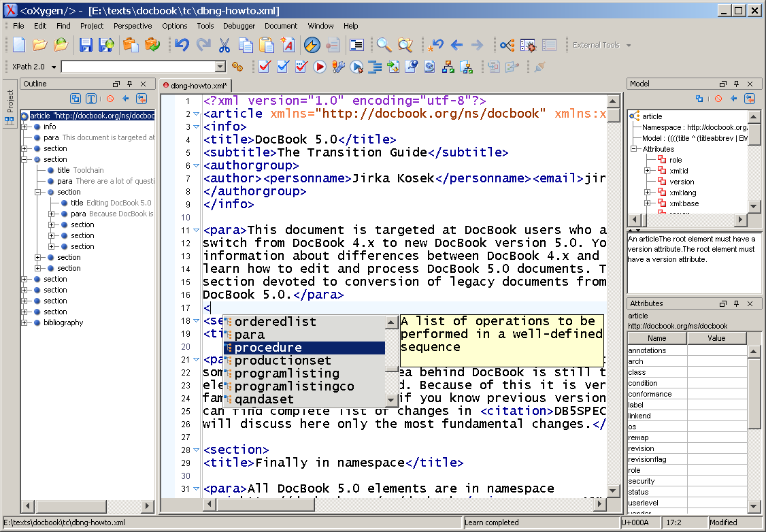This screenshot has width=766, height=532.
Task: Open the XPath 2.0 version dropdown
Action: pyautogui.click(x=54, y=67)
